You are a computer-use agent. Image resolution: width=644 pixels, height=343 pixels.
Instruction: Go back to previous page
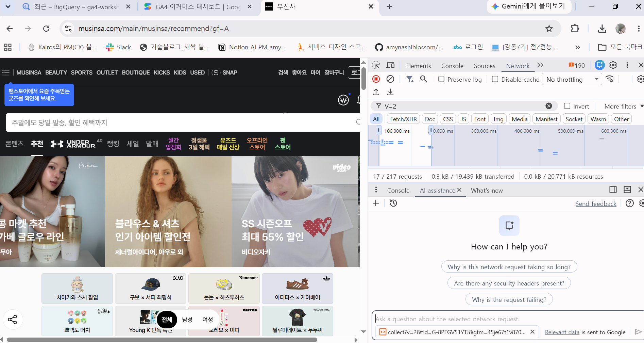(10, 29)
